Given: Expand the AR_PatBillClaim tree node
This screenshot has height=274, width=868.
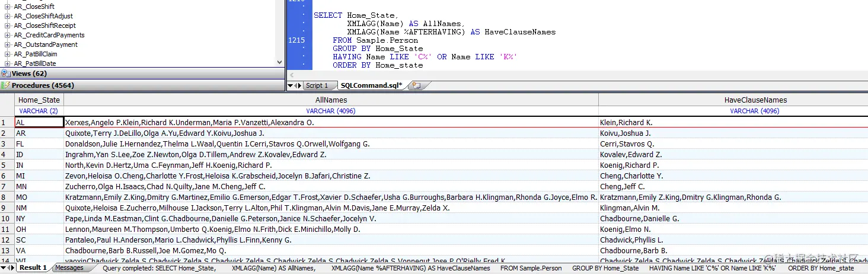Looking at the screenshot, I should point(7,54).
